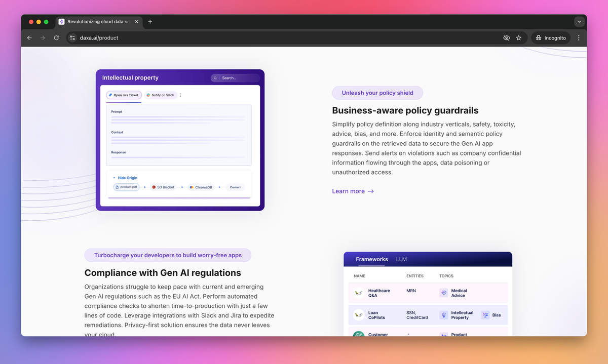The height and width of the screenshot is (364, 608).
Task: Click the Medical Advice heart icon
Action: click(x=443, y=293)
